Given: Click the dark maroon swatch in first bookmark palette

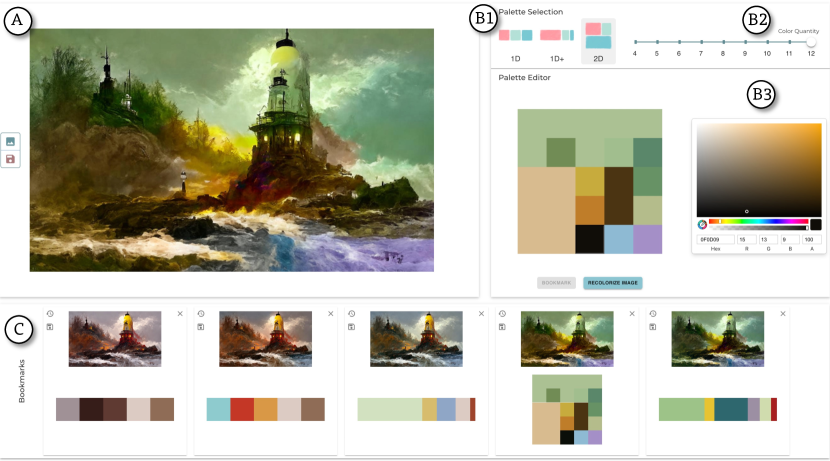Looking at the screenshot, I should click(x=91, y=409).
